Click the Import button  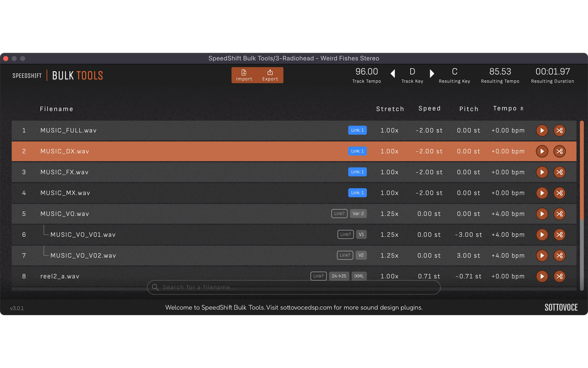pos(244,75)
